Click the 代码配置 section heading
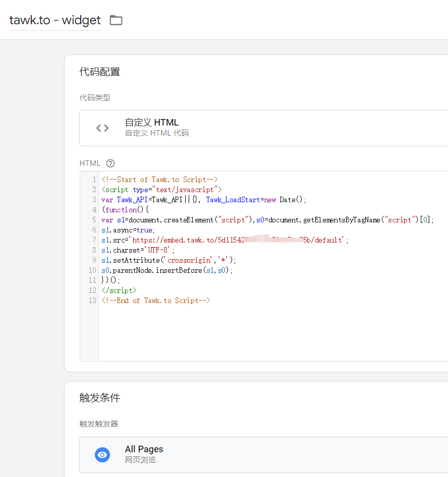The image size is (448, 477). click(100, 72)
